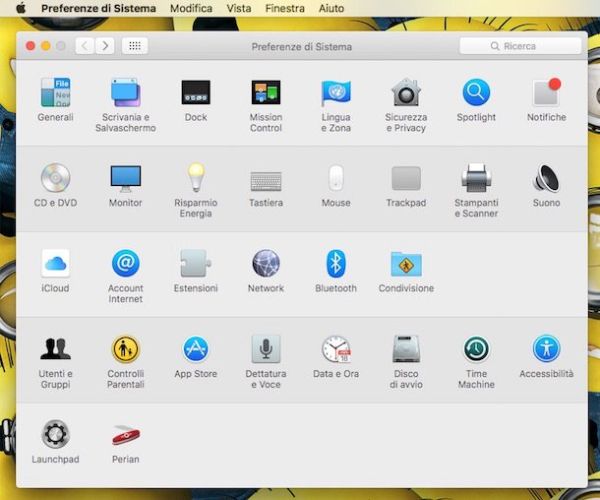Image resolution: width=600 pixels, height=500 pixels.
Task: Open Scrivania e Salvaschermo settings
Action: coord(125,93)
